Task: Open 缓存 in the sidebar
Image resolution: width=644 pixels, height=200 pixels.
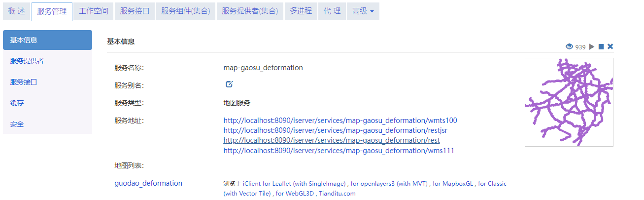Action: pos(47,103)
